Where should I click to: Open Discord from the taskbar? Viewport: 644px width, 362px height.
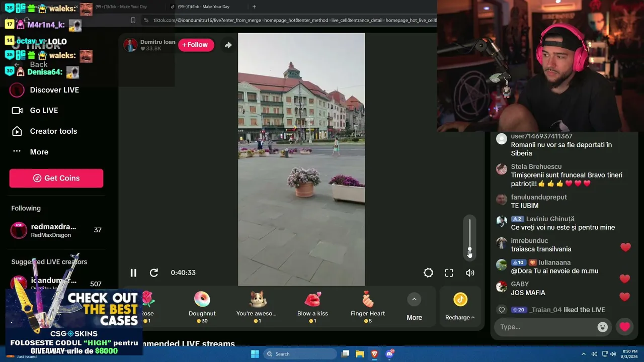point(389,354)
